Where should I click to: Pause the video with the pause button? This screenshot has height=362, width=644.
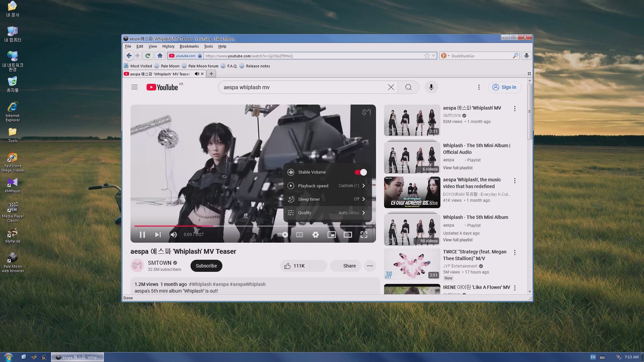pos(142,235)
